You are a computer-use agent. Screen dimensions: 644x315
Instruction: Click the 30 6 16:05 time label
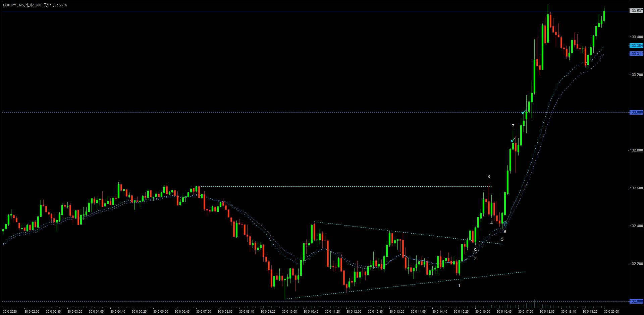click(x=483, y=312)
